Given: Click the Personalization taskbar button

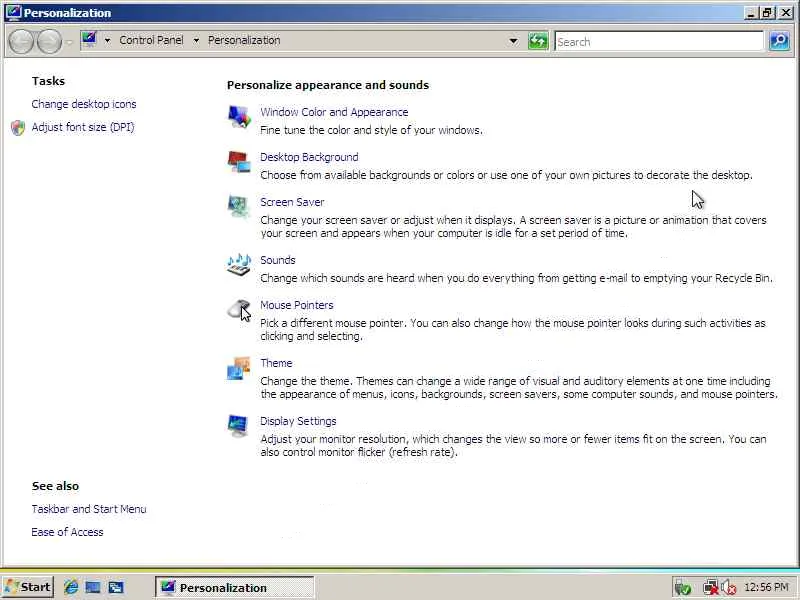Looking at the screenshot, I should click(234, 588).
